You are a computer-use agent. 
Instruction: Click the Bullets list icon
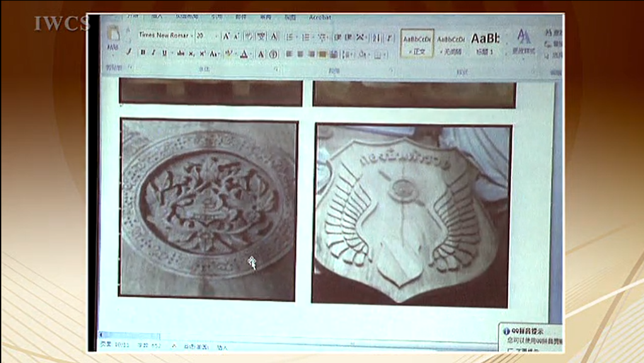289,37
